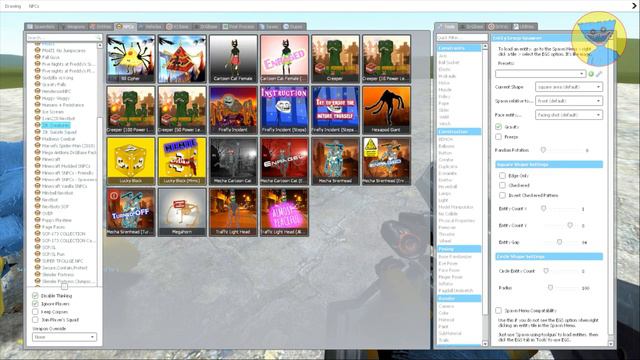Spawn the Bill Cipher NPC icon
Image resolution: width=640 pixels, height=360 pixels.
click(131, 59)
